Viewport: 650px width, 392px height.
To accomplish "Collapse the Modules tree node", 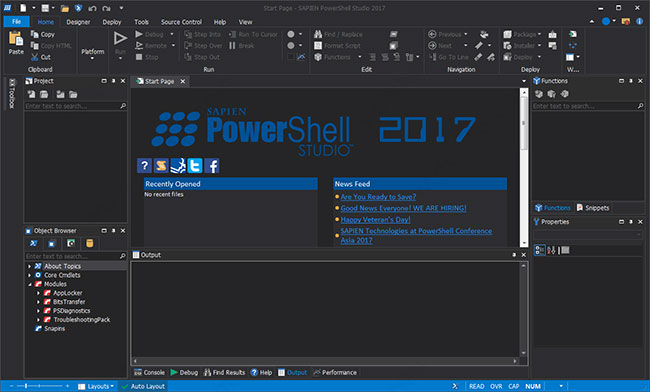I will 29,284.
